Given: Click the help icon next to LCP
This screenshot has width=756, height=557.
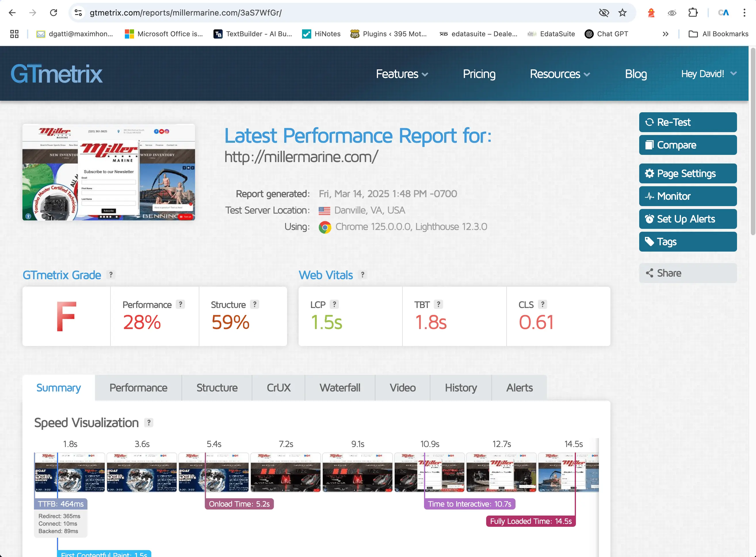Looking at the screenshot, I should (x=334, y=305).
